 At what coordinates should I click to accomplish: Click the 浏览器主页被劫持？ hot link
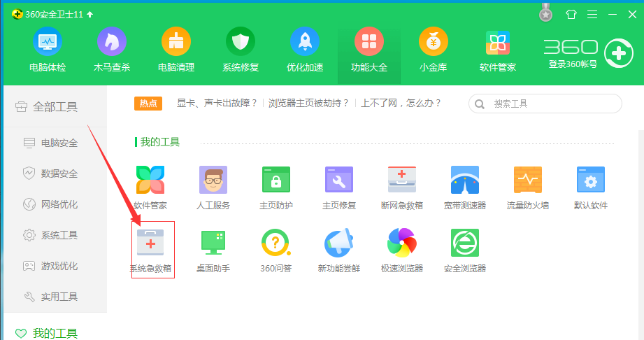pos(308,104)
